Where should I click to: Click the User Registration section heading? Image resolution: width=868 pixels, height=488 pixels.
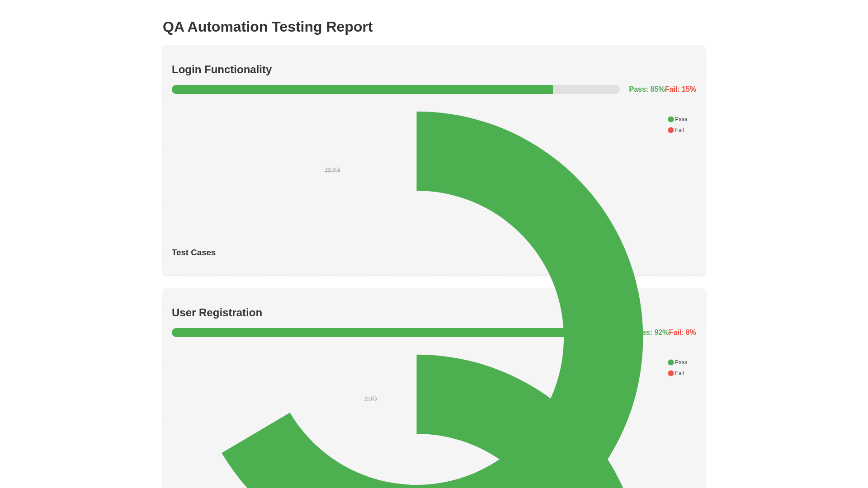(217, 313)
